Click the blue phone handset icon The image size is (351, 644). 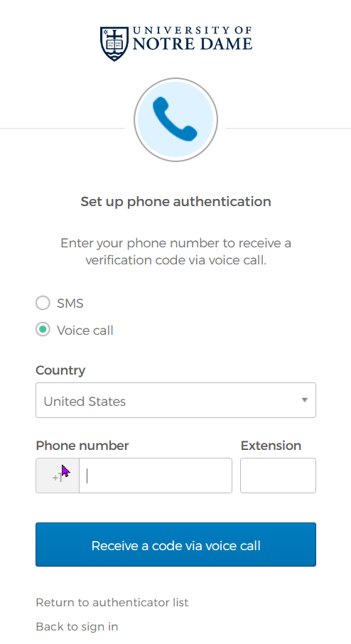pos(175,119)
